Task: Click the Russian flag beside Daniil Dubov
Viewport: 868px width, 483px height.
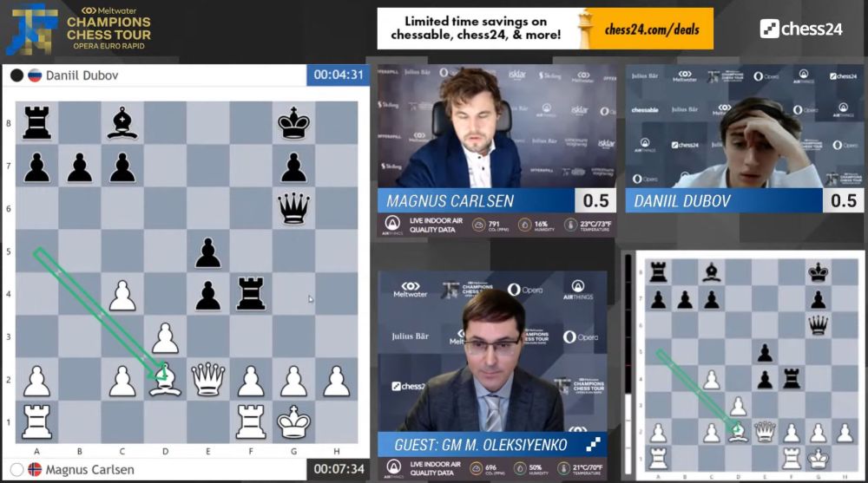Action: [36, 75]
